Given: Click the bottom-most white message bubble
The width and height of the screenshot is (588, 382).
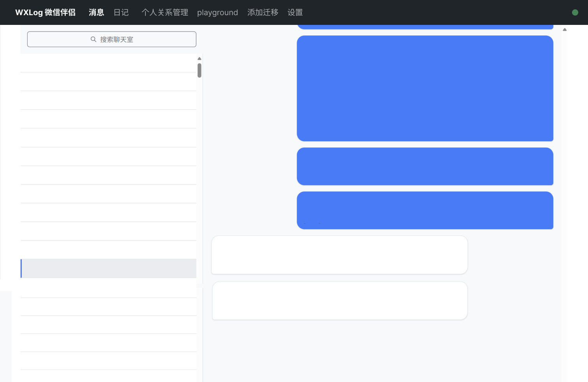Looking at the screenshot, I should [339, 301].
